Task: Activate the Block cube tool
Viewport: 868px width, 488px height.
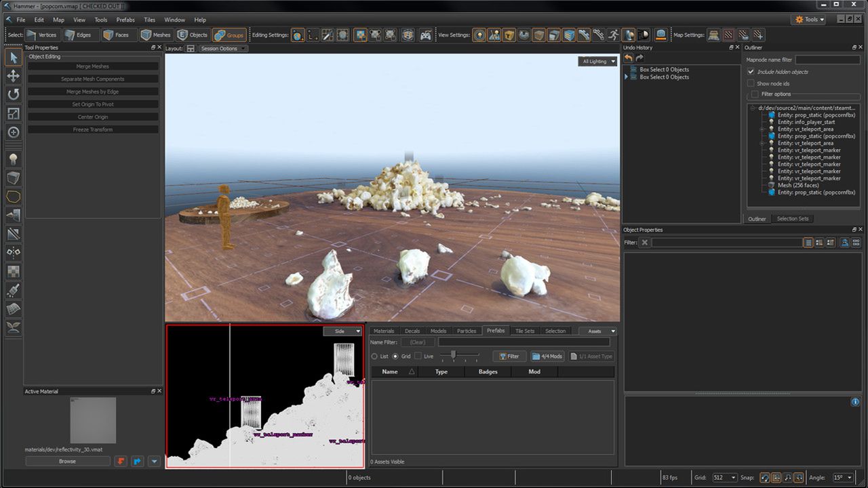Action: click(x=13, y=178)
